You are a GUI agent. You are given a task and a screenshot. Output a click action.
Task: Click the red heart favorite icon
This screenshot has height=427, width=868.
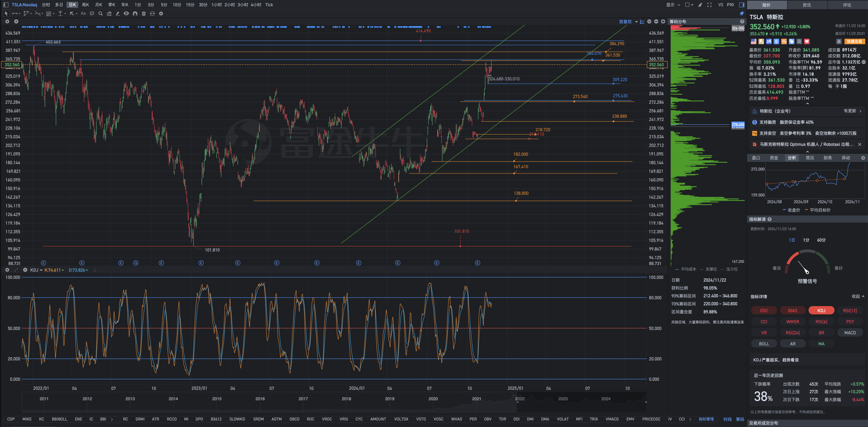click(807, 41)
